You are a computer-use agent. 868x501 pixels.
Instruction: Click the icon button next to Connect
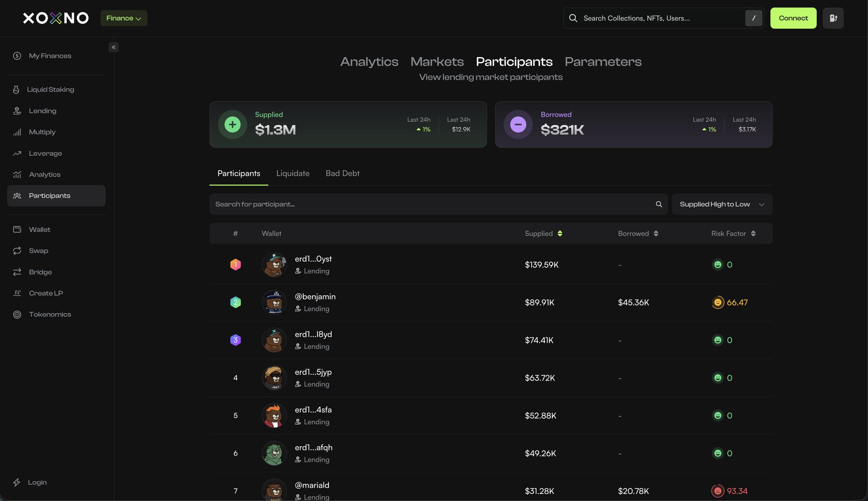833,18
